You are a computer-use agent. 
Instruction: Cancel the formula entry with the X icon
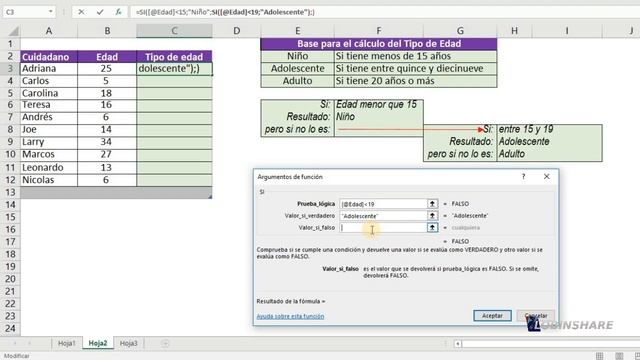coord(81,12)
